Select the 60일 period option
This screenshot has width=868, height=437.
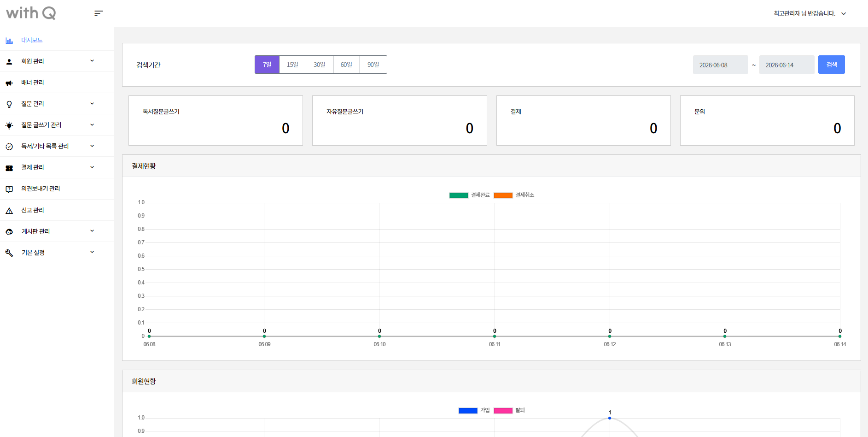pyautogui.click(x=346, y=65)
